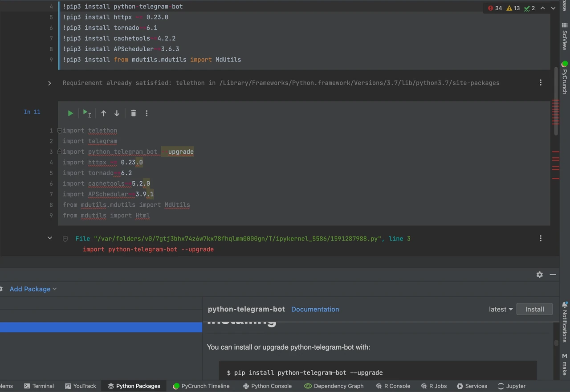Image resolution: width=570 pixels, height=392 pixels.
Task: Open the Notifications side panel
Action: point(565,322)
